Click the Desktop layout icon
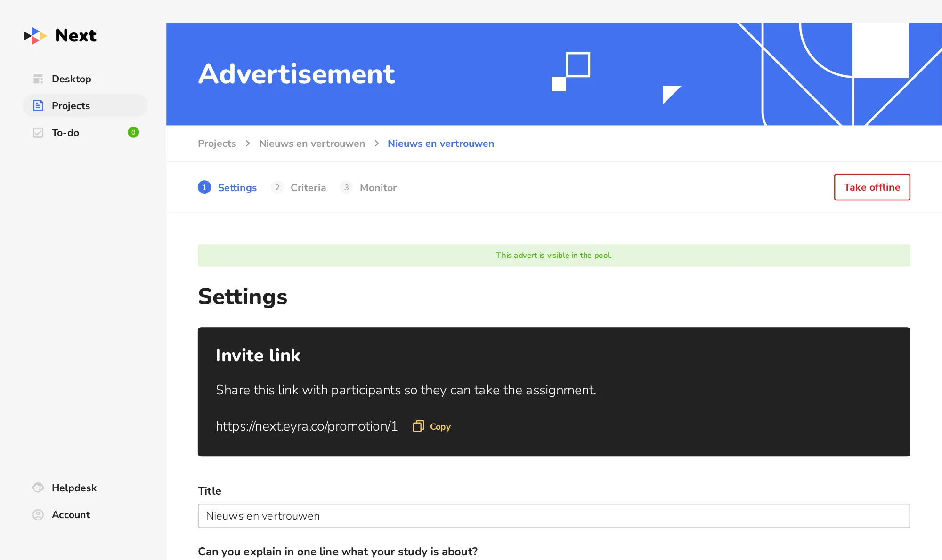 tap(38, 79)
